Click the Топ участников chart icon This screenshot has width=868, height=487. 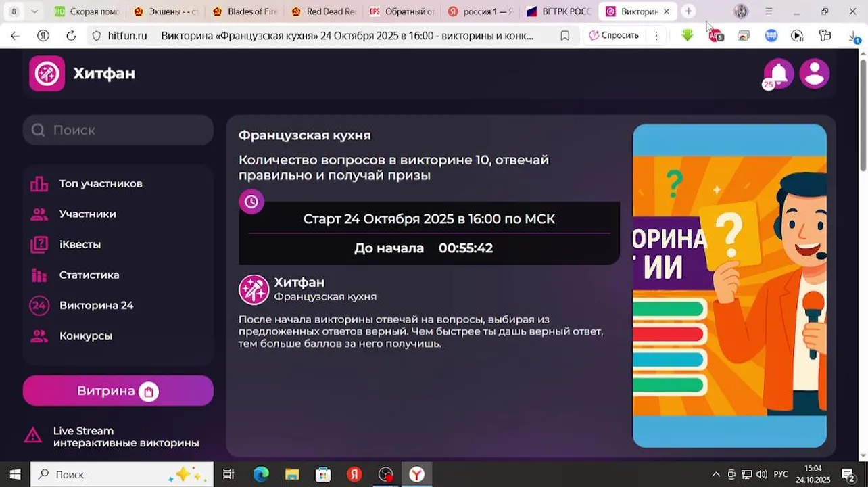click(x=39, y=183)
